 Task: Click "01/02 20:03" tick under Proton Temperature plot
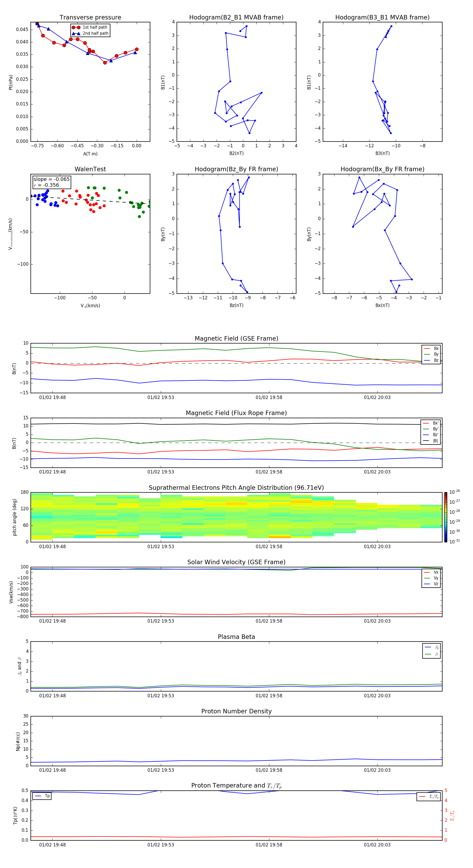tap(377, 845)
